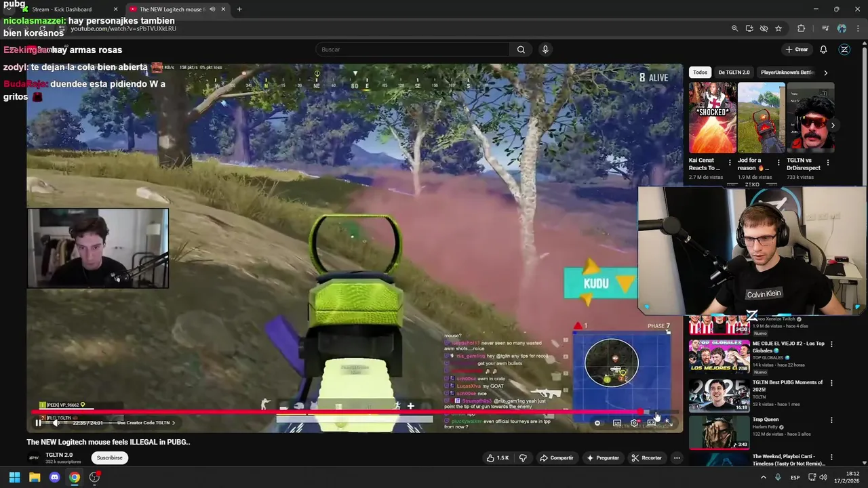
Task: Expand the hidden system tray icons
Action: click(764, 477)
